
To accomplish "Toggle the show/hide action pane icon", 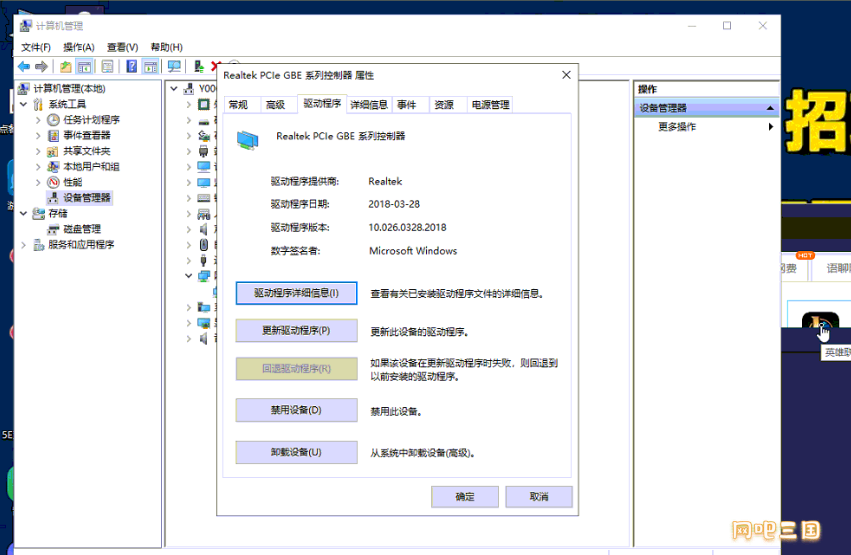I will pyautogui.click(x=150, y=66).
